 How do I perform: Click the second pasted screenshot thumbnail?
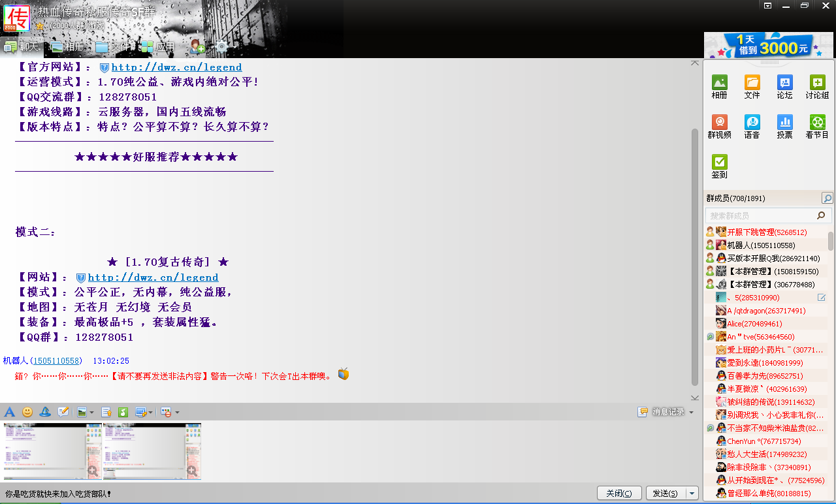coord(152,451)
